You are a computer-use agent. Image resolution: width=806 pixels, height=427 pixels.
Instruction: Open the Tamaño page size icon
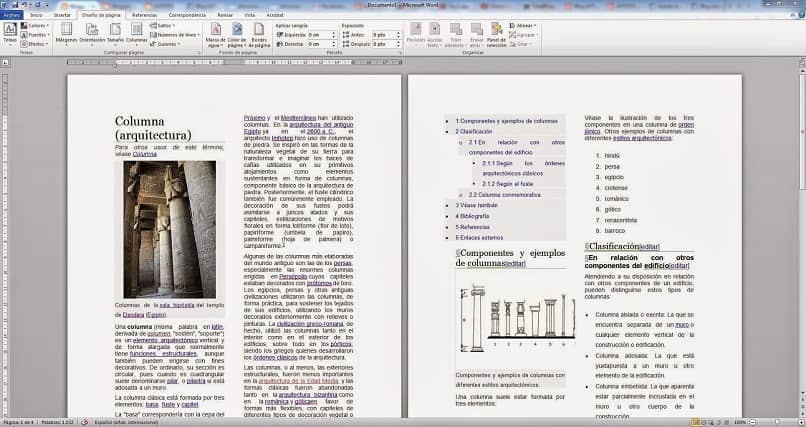click(x=115, y=34)
